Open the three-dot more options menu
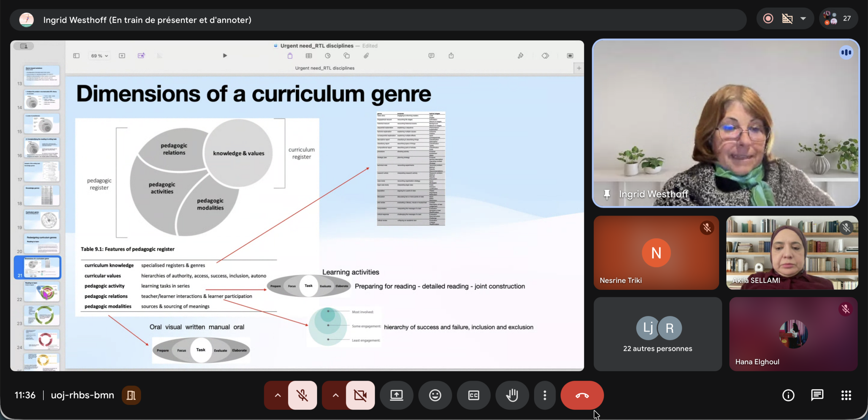The image size is (868, 420). click(x=545, y=395)
